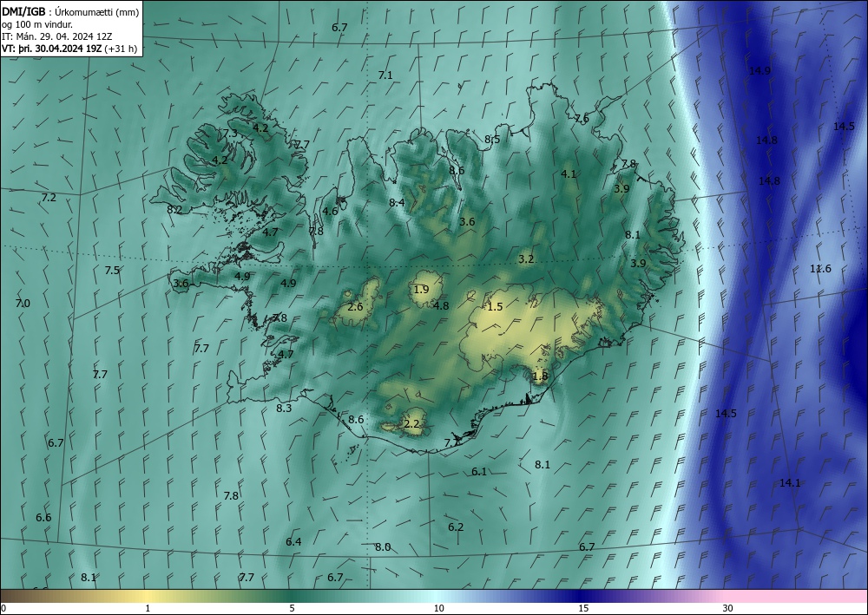Image resolution: width=868 pixels, height=615 pixels.
Task: Select the 4.8 value label
Action: 441,305
